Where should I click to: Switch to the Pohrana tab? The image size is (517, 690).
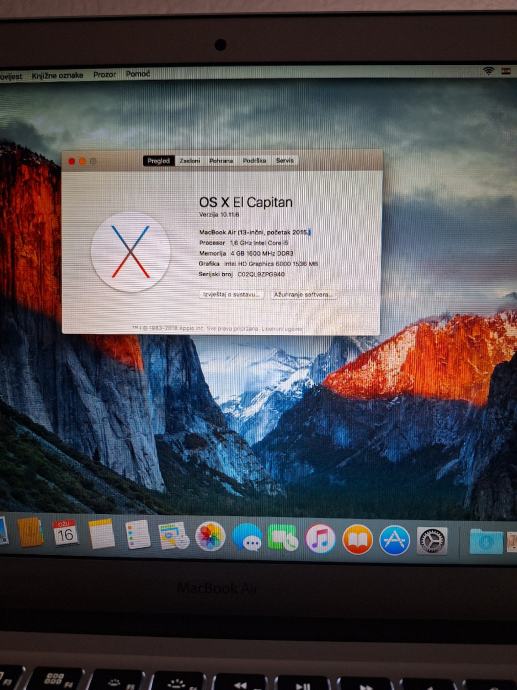[221, 161]
